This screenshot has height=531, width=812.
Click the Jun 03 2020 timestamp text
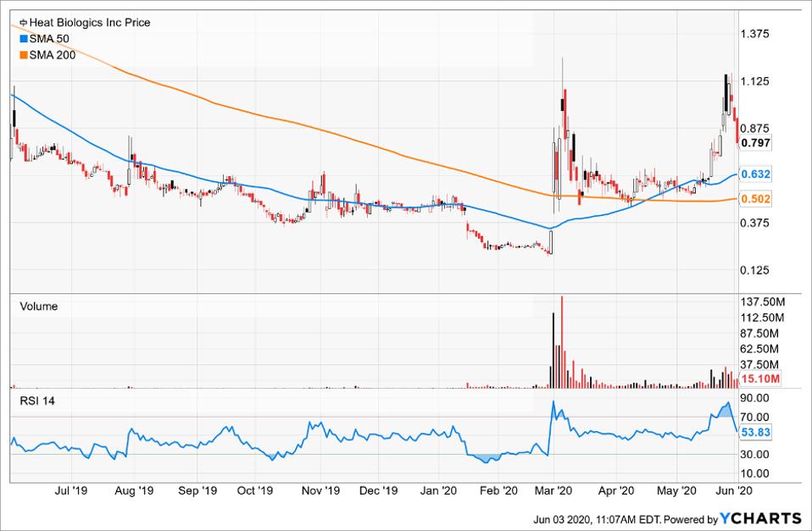point(597,520)
